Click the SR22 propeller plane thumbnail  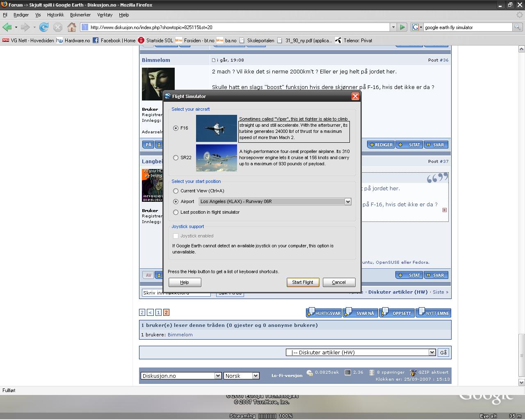point(217,158)
